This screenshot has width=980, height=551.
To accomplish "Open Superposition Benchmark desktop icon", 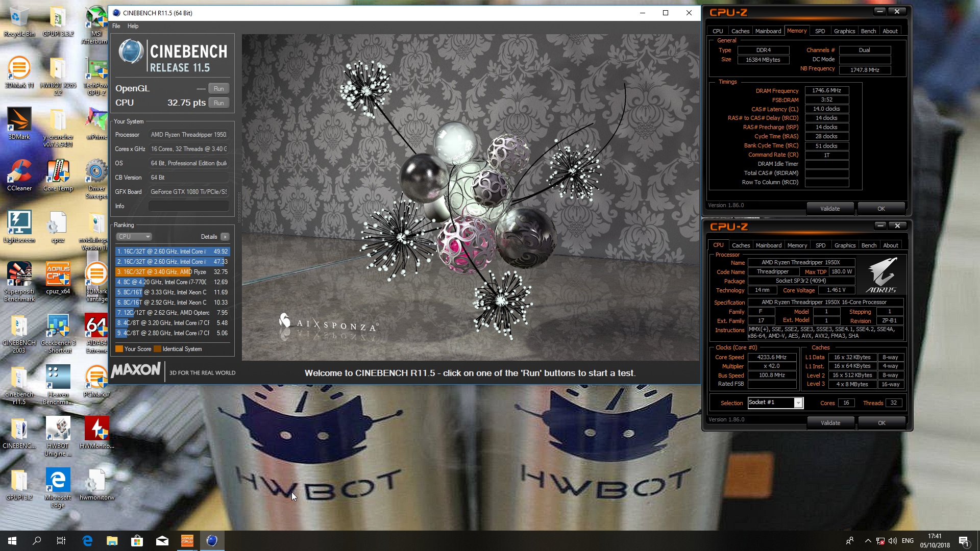I will click(19, 282).
